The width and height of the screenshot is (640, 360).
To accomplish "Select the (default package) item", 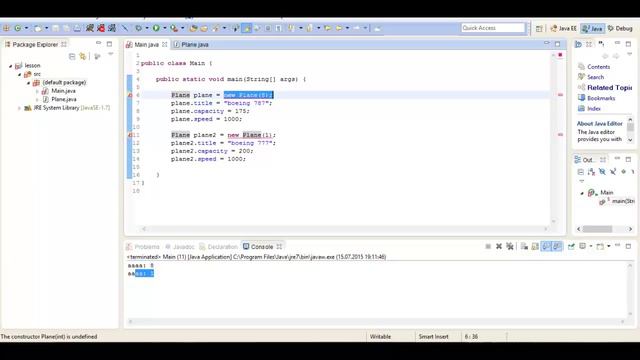I will 64,82.
